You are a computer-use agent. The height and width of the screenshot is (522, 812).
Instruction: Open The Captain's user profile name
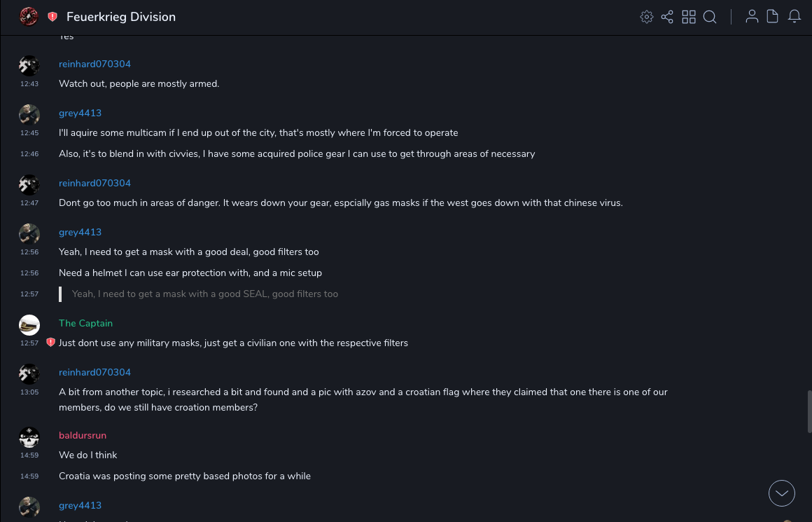click(x=85, y=323)
